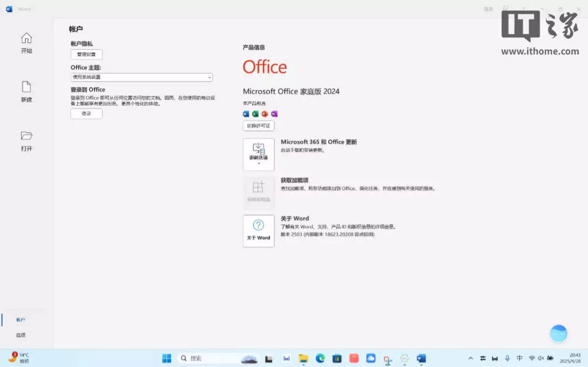Click the 产品信息 heading

click(x=254, y=48)
